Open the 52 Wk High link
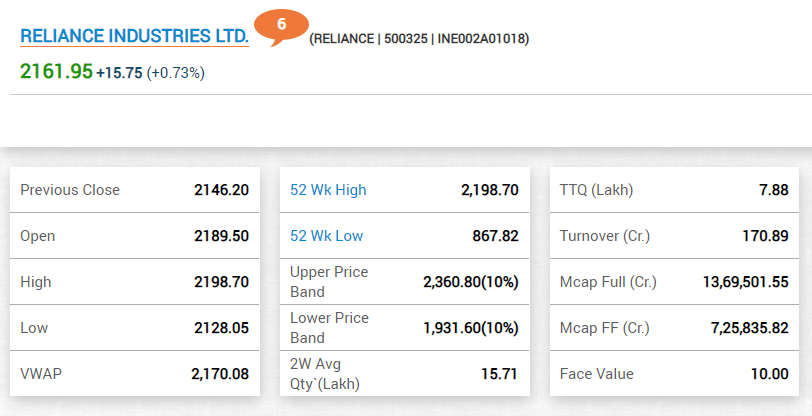 tap(328, 190)
